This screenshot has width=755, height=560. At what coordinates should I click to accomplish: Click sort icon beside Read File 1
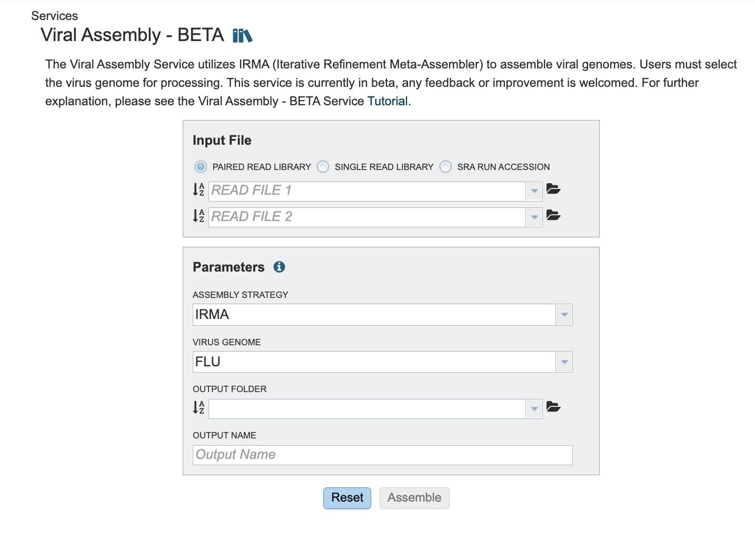click(x=198, y=189)
